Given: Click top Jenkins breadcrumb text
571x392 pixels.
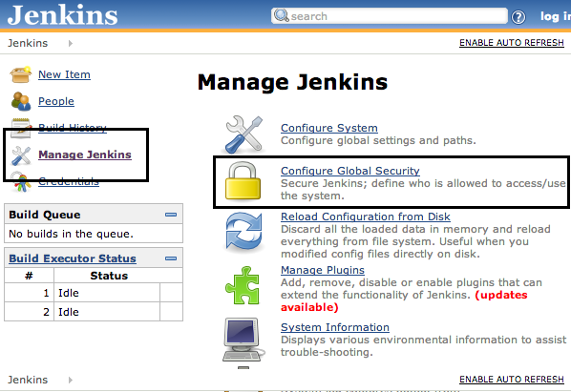Looking at the screenshot, I should point(28,43).
